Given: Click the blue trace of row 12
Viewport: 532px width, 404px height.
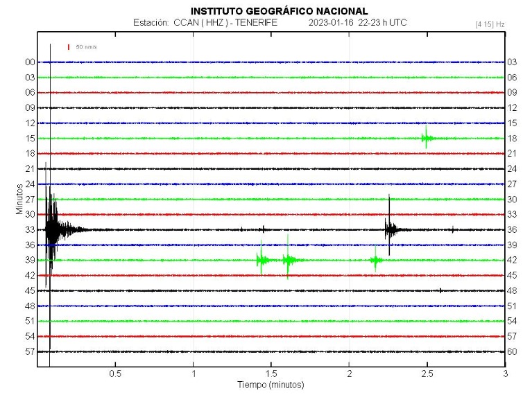Looking at the screenshot, I should 208,123.
